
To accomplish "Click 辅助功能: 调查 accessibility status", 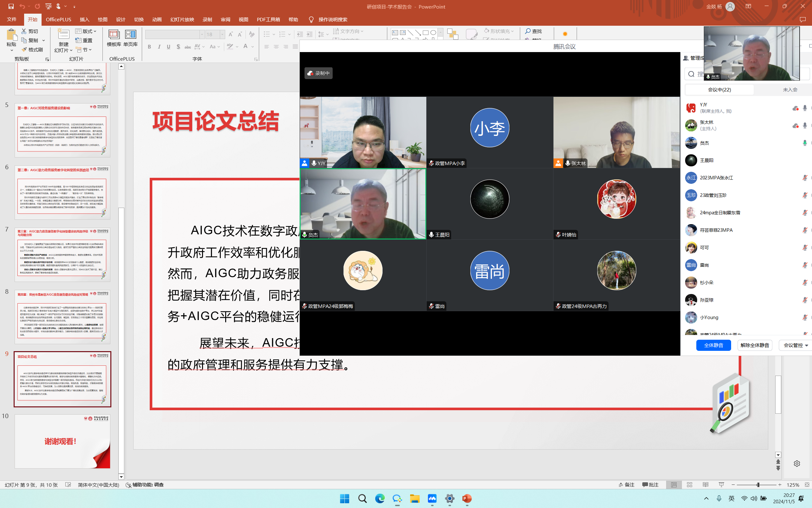I will click(x=145, y=485).
